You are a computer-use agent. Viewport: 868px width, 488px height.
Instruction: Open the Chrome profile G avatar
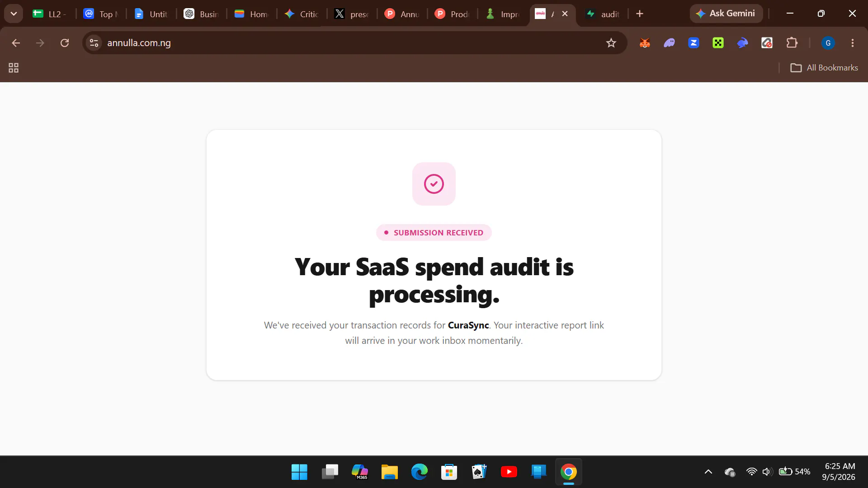(828, 43)
